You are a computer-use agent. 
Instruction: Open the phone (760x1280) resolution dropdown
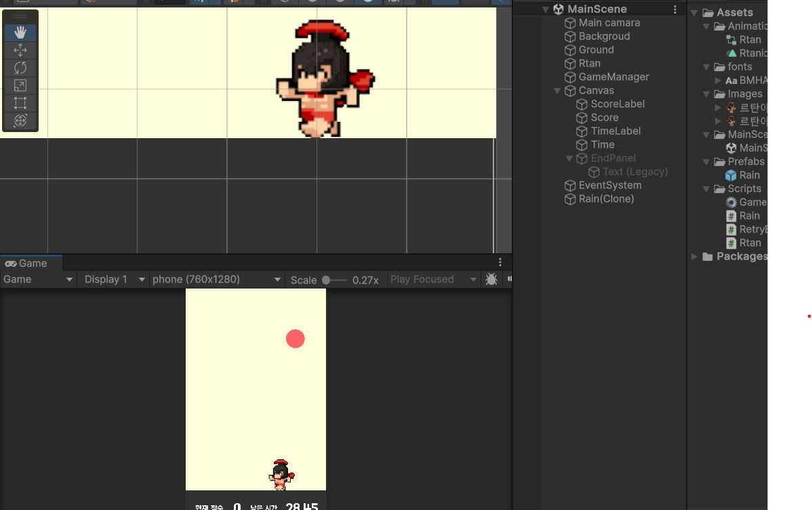coord(216,279)
